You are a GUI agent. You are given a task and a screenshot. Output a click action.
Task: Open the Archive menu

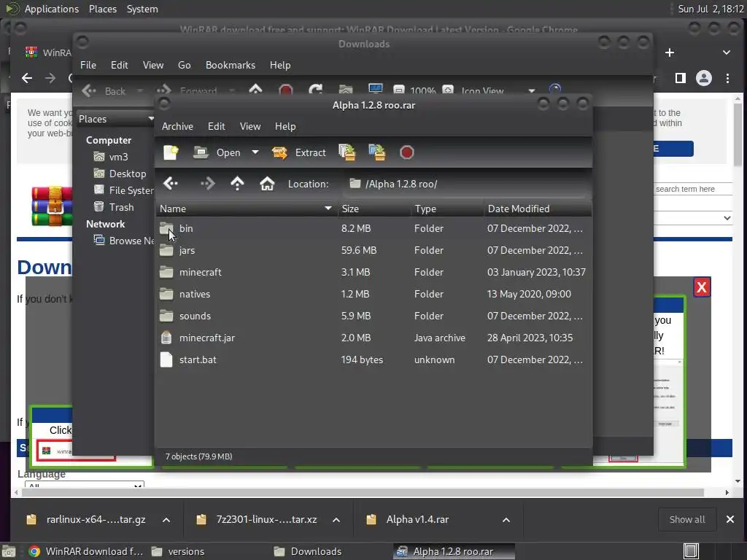tap(177, 126)
